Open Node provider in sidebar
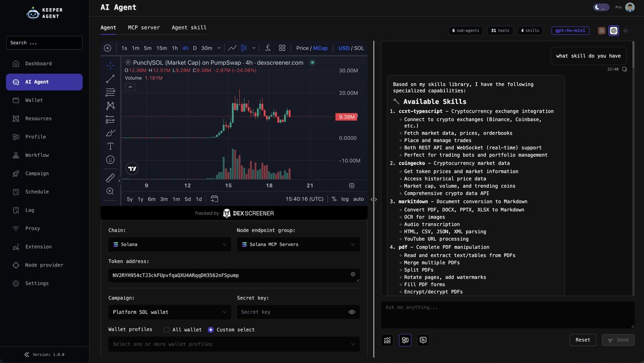The width and height of the screenshot is (644, 363). point(44,265)
